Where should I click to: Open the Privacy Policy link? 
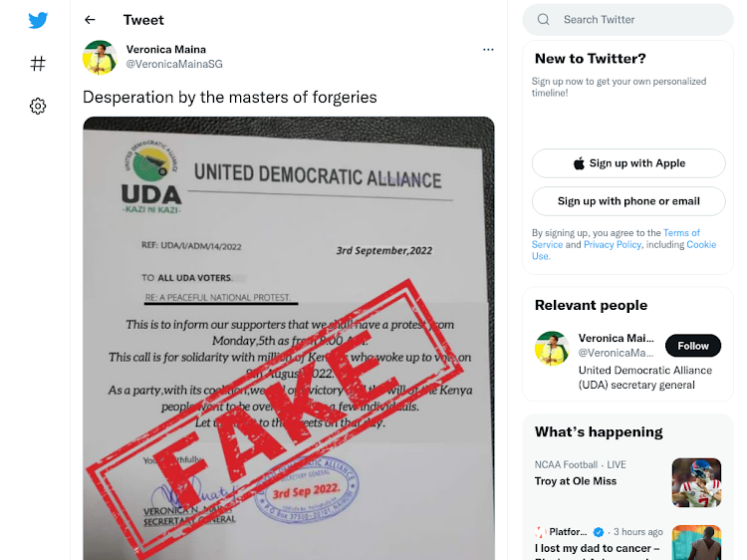pyautogui.click(x=613, y=244)
